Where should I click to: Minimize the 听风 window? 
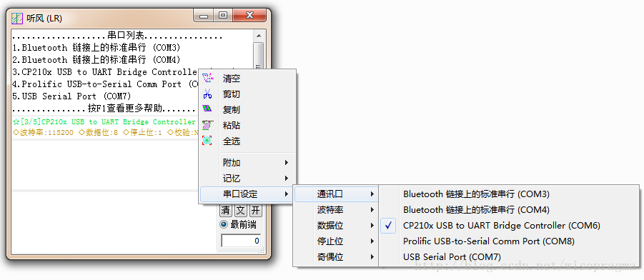tap(204, 16)
